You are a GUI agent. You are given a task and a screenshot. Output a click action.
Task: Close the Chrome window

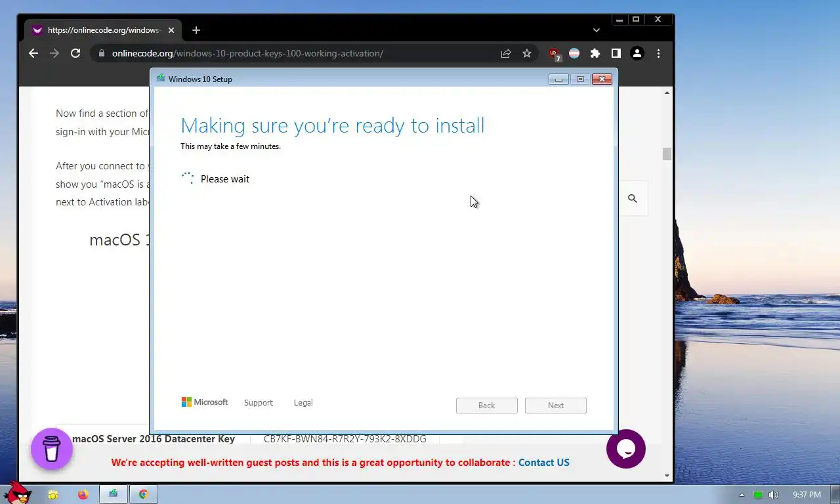coord(658,20)
